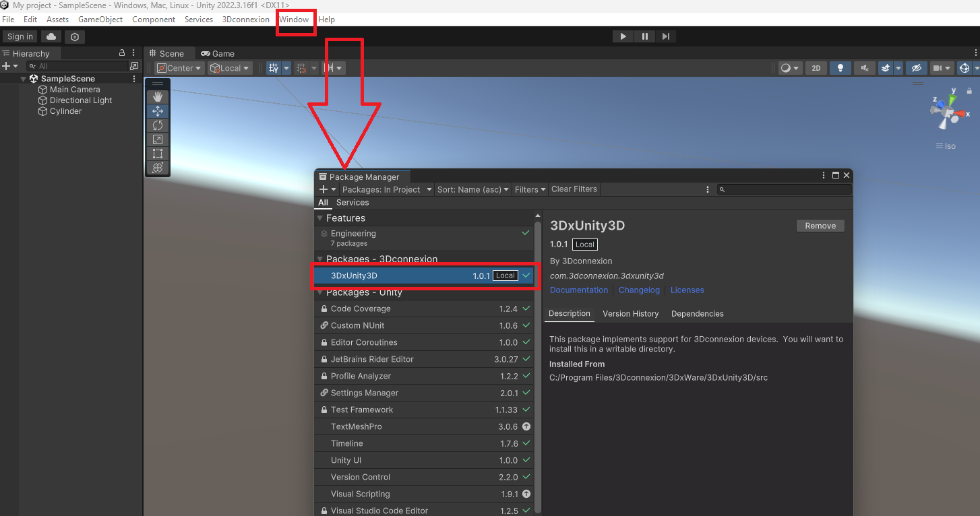
Task: Toggle hidden objects visibility eye
Action: [915, 68]
